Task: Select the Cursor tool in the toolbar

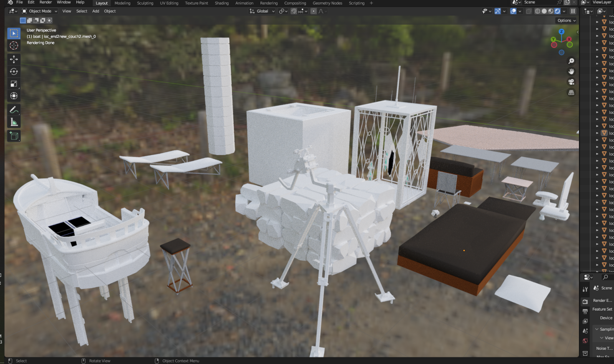Action: [14, 46]
